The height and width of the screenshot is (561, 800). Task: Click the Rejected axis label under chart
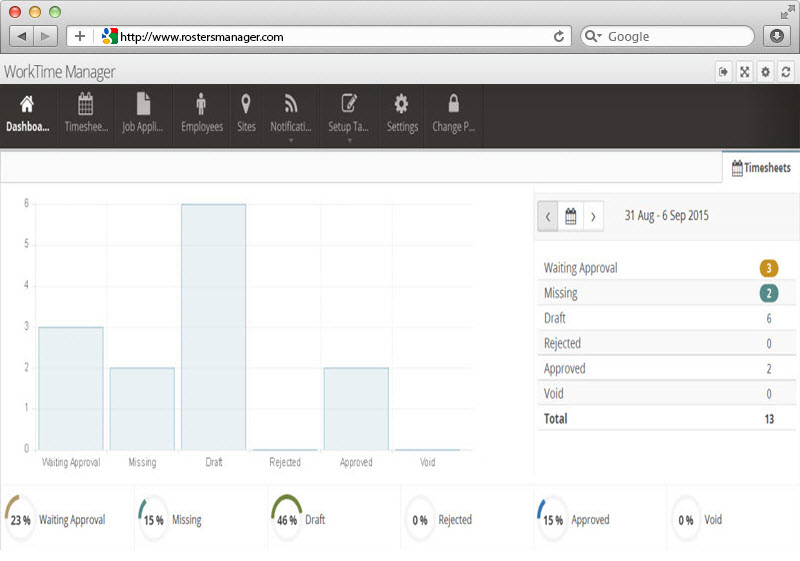pyautogui.click(x=285, y=462)
